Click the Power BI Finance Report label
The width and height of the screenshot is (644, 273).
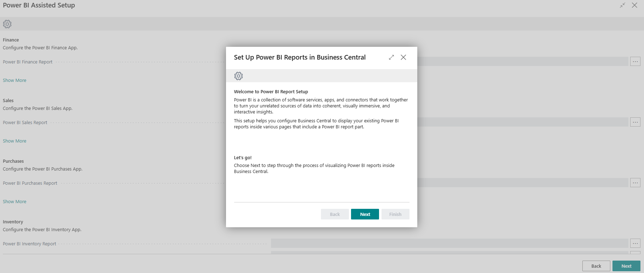(x=28, y=62)
